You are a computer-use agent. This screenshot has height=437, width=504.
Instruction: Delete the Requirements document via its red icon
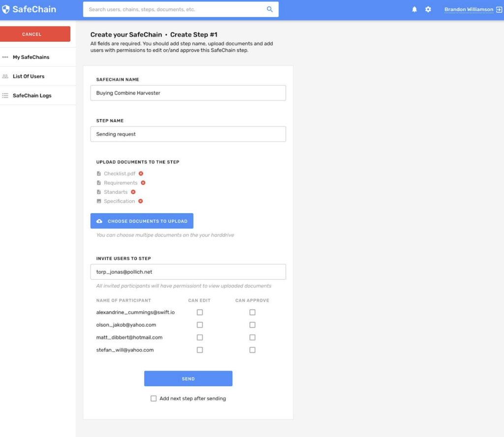pos(143,183)
